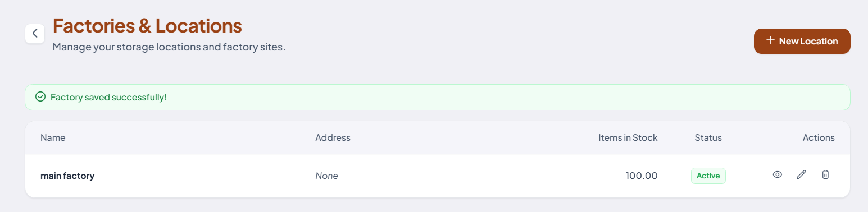Edit main factory with pencil icon
This screenshot has width=868, height=212.
coord(802,175)
